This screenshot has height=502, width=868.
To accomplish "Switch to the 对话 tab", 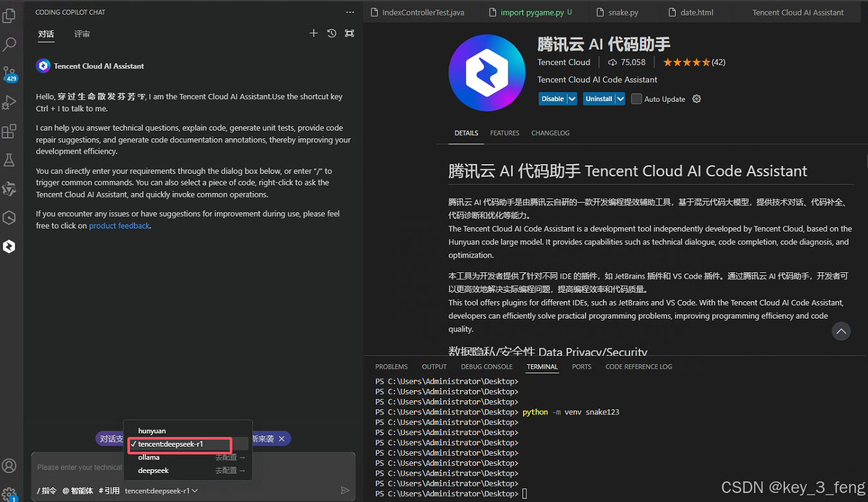I will (x=46, y=34).
